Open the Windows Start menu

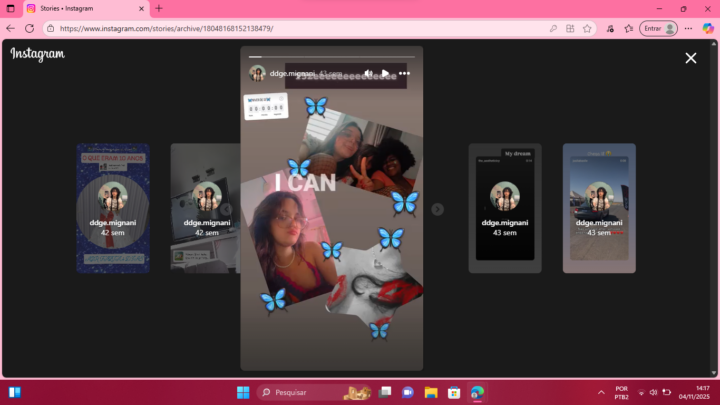point(243,392)
